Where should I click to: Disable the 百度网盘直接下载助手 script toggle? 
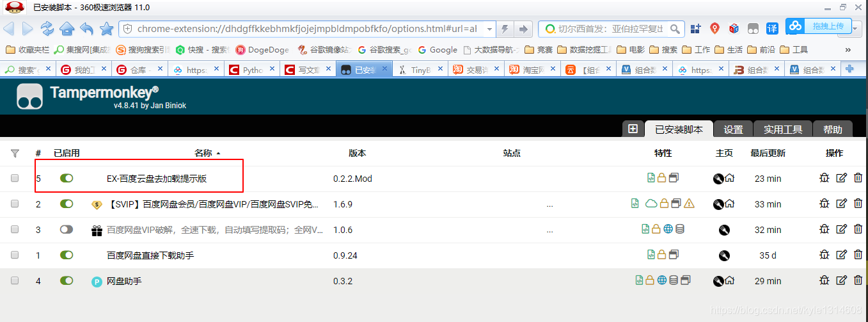point(67,255)
